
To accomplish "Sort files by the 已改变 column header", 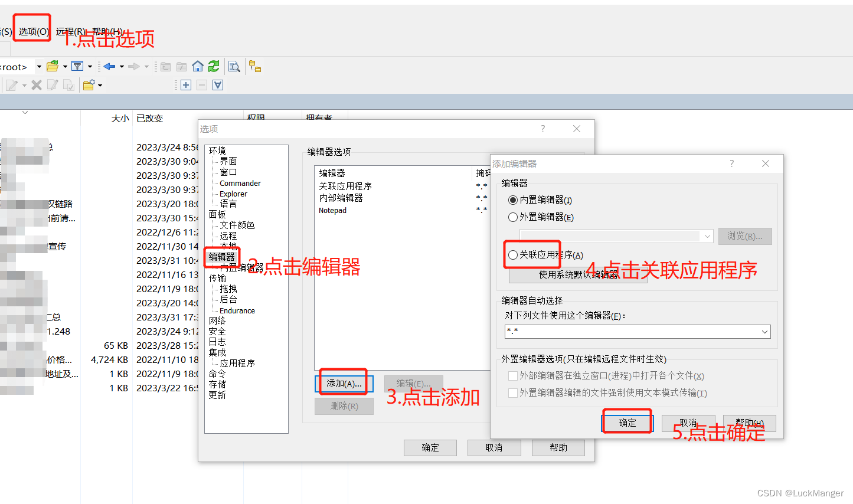I will point(150,118).
